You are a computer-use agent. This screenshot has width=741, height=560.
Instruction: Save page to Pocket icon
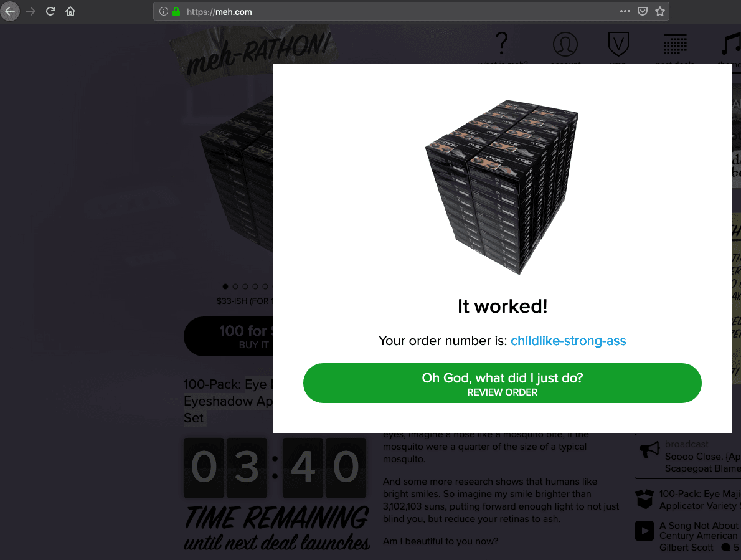pos(642,11)
